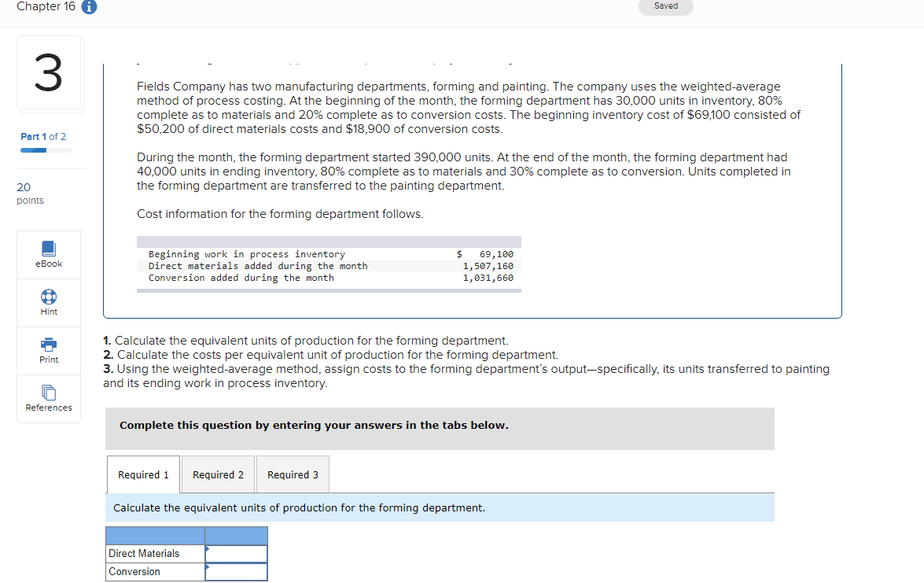Click the 69,100 beginning inventory value

pos(496,254)
